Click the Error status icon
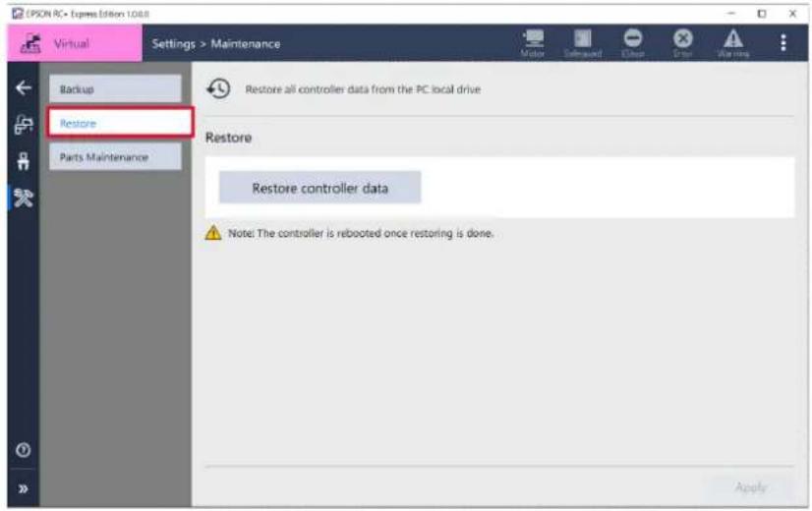812x511 pixels. point(683,43)
